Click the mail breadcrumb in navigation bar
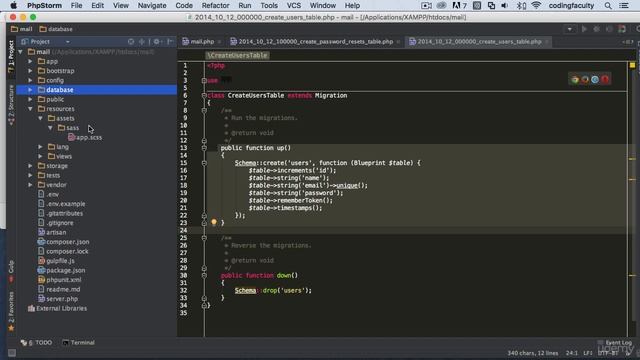 point(22,29)
